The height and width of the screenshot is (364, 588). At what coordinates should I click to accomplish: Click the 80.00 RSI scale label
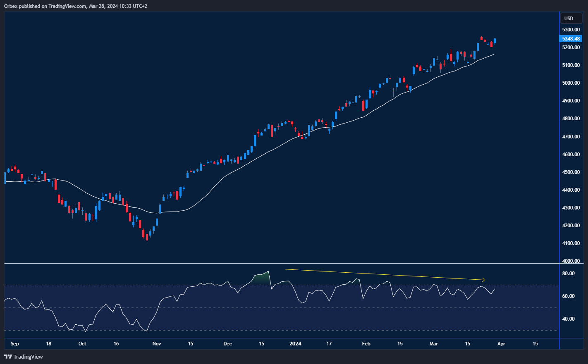tap(569, 274)
